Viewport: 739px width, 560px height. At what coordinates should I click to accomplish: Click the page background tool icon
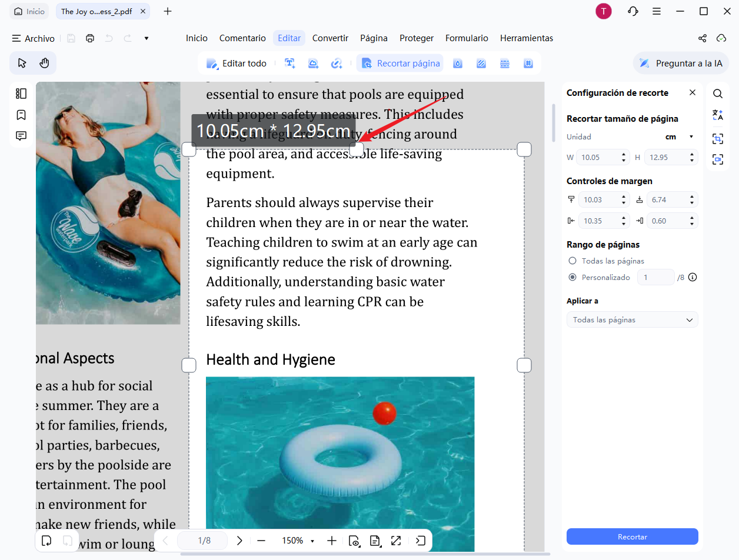point(481,64)
